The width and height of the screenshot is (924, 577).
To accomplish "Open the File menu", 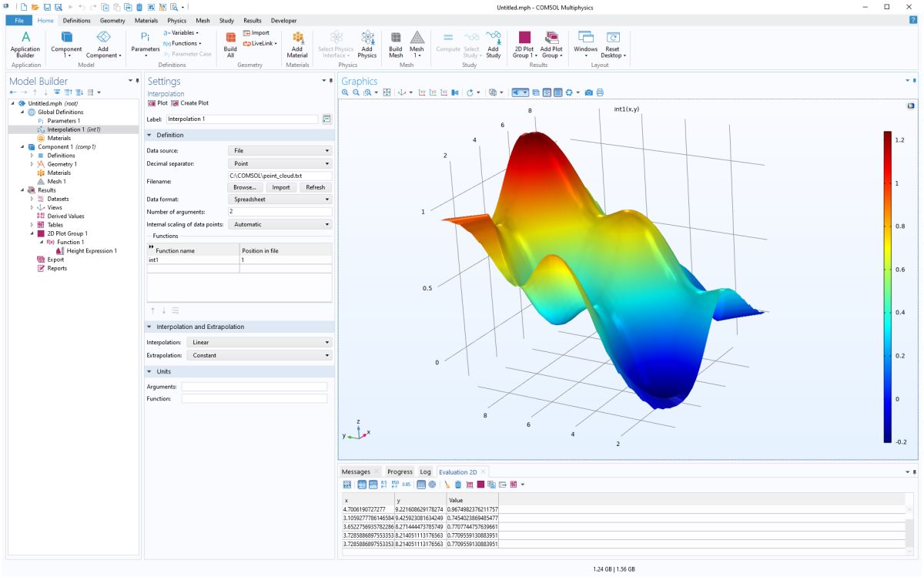I will [18, 20].
